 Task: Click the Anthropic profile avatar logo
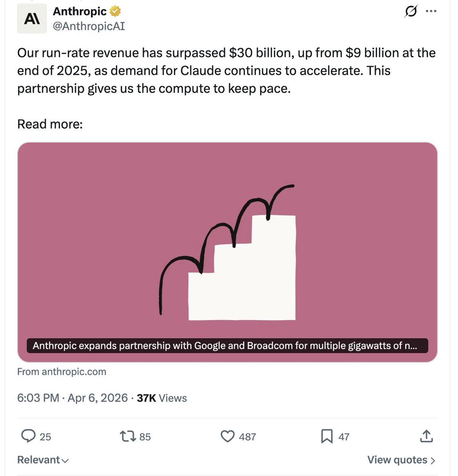tap(32, 19)
